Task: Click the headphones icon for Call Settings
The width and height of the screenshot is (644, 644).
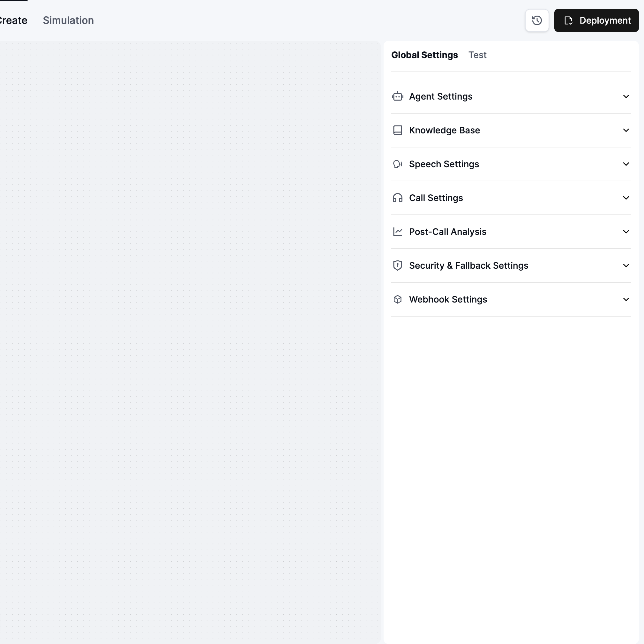Action: [x=397, y=198]
